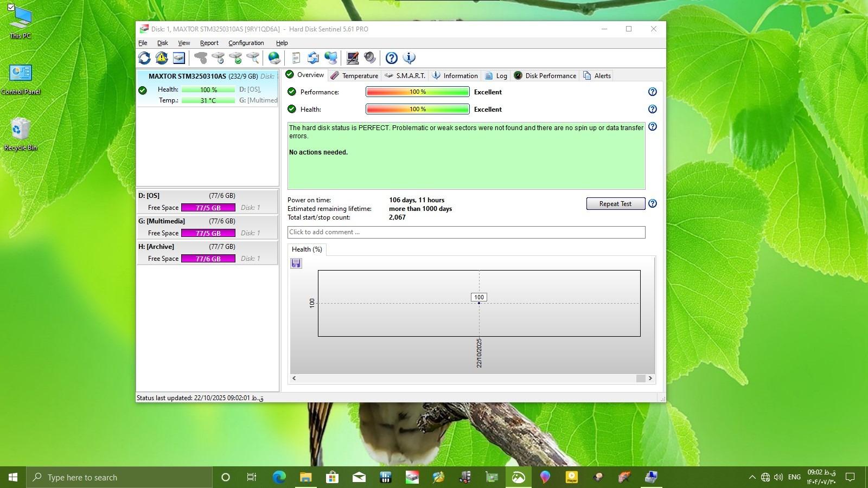Open the Configuration menu

pos(246,43)
